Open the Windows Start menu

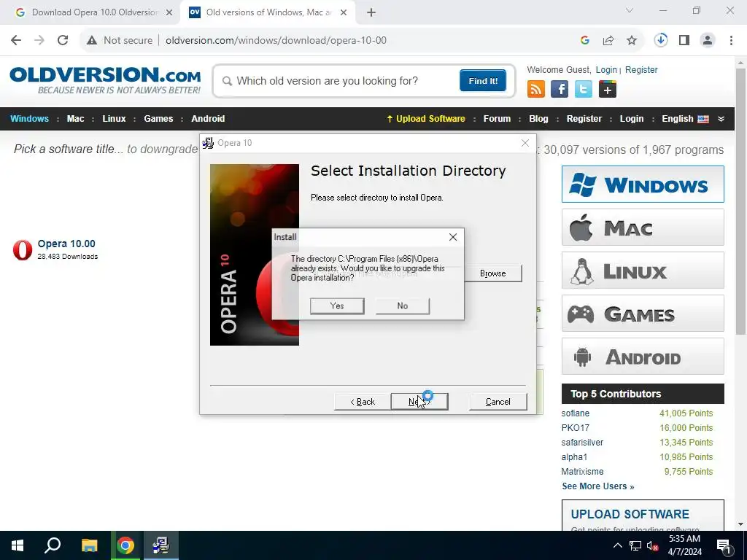[x=18, y=545]
